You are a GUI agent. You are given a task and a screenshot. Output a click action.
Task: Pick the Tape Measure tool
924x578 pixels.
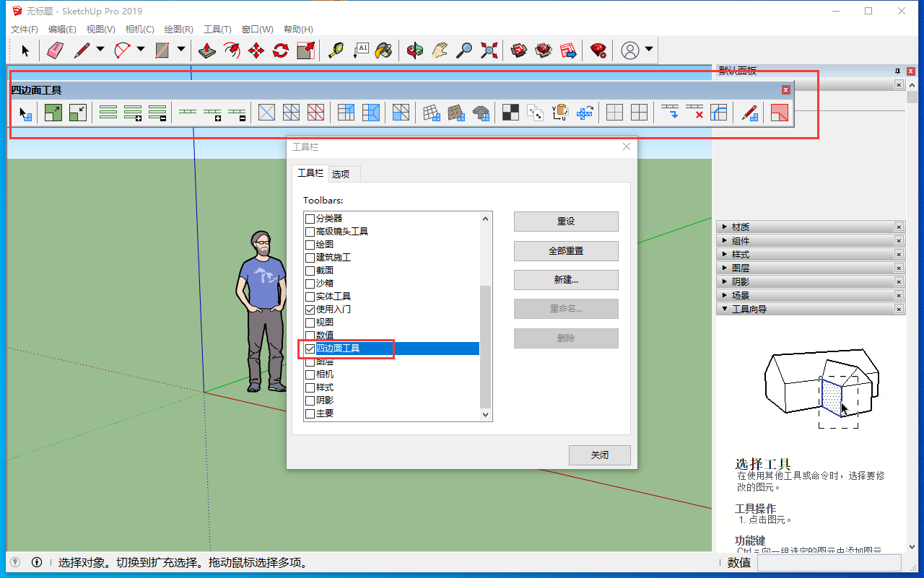point(336,51)
